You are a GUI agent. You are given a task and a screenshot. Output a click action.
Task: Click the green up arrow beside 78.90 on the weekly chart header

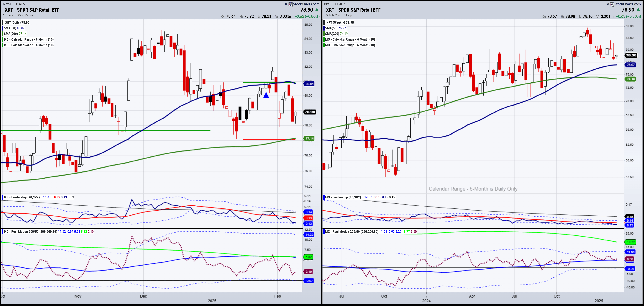point(638,10)
